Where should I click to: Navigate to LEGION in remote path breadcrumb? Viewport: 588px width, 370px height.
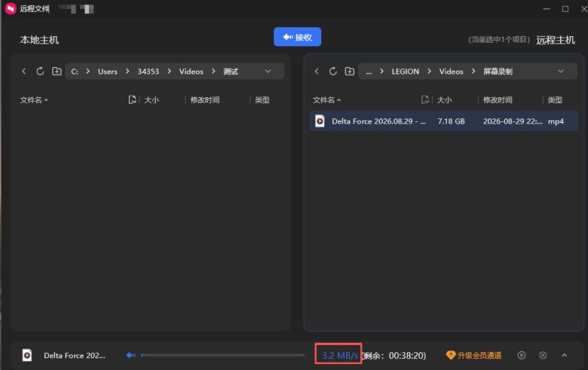406,71
